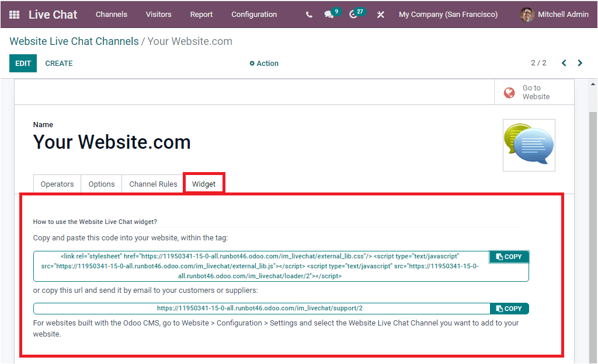Click the 'Your Website.com' channel name
The height and width of the screenshot is (364, 598).
[112, 142]
